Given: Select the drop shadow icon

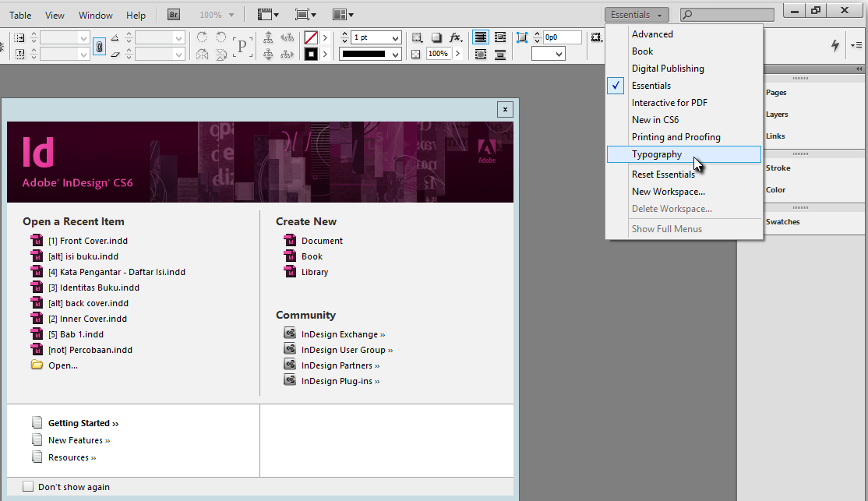Looking at the screenshot, I should point(436,37).
